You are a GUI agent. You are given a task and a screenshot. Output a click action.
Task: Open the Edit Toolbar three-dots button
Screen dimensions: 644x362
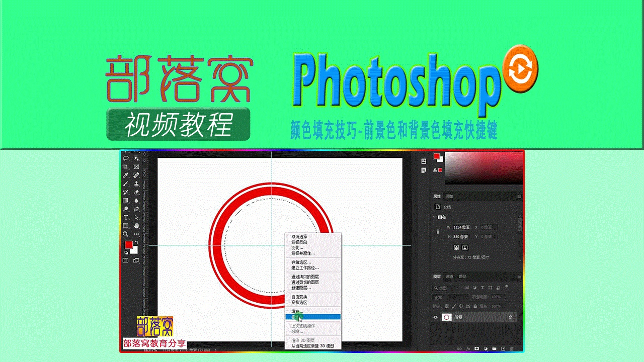[x=136, y=234]
